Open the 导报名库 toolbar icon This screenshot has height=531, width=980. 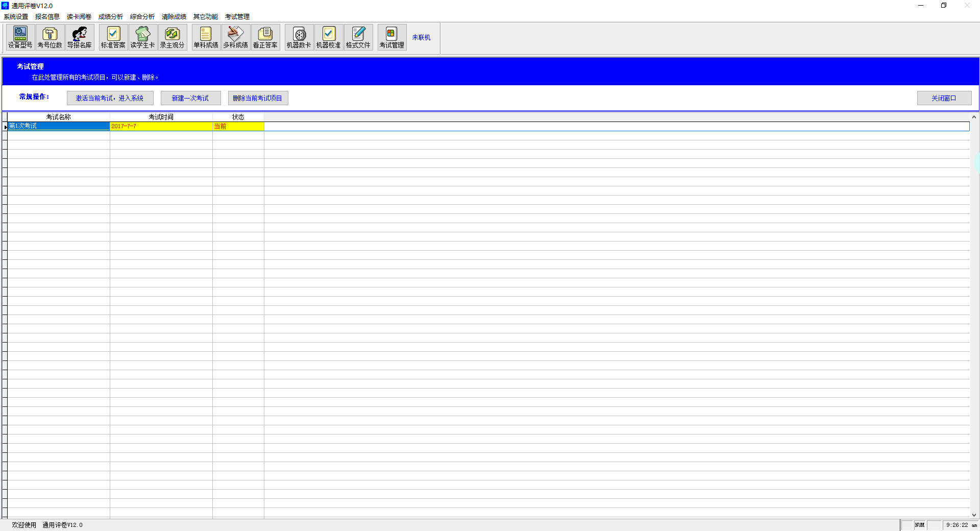pos(80,38)
